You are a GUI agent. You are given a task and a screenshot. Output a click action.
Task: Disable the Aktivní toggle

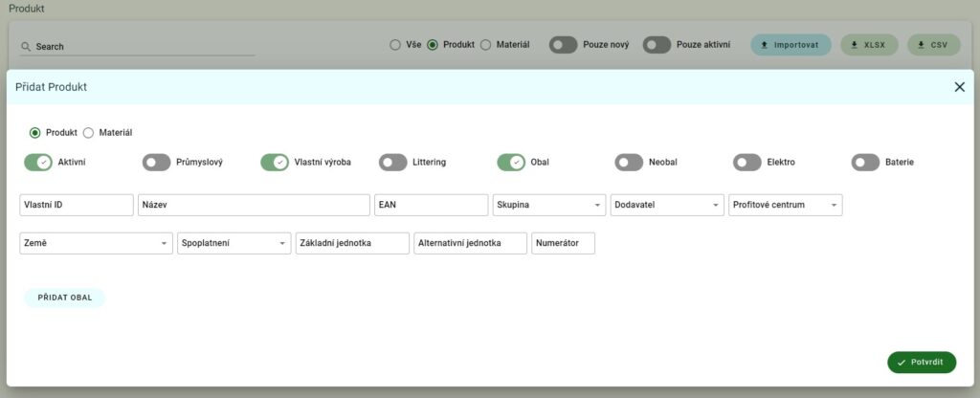coord(38,163)
